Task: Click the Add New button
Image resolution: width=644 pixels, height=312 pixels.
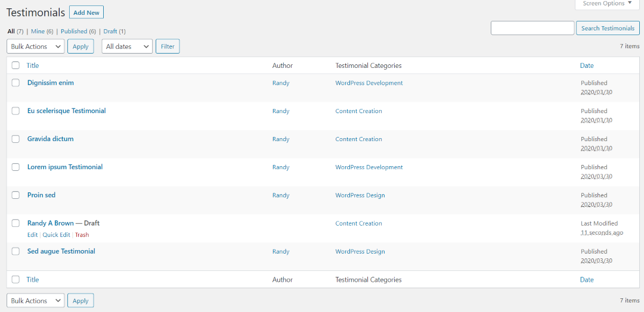Action: pyautogui.click(x=86, y=13)
